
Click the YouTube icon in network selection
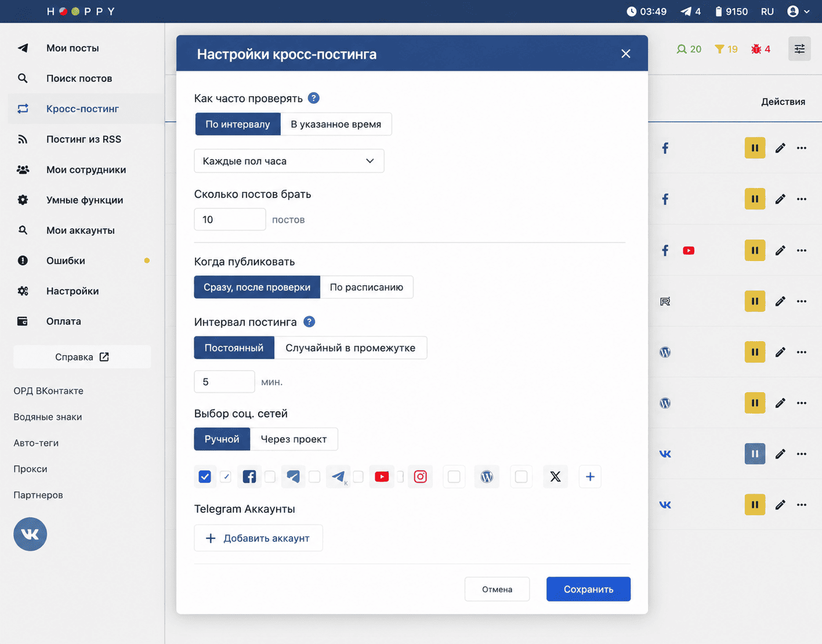pos(382,477)
